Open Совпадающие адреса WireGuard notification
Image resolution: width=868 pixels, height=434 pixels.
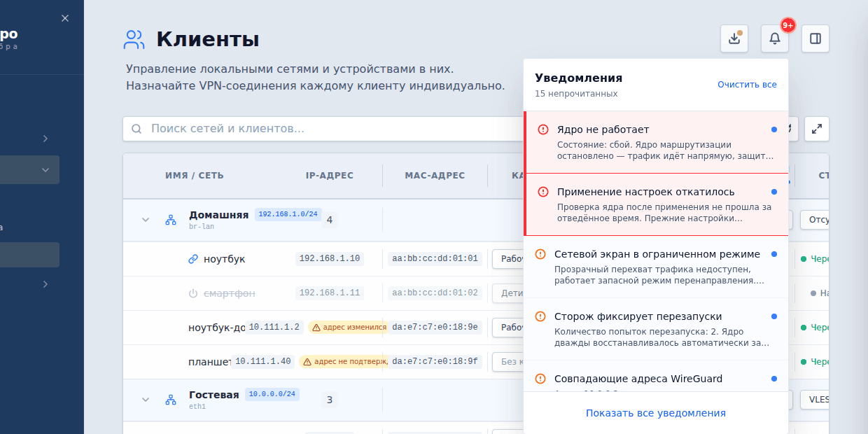pyautogui.click(x=656, y=377)
